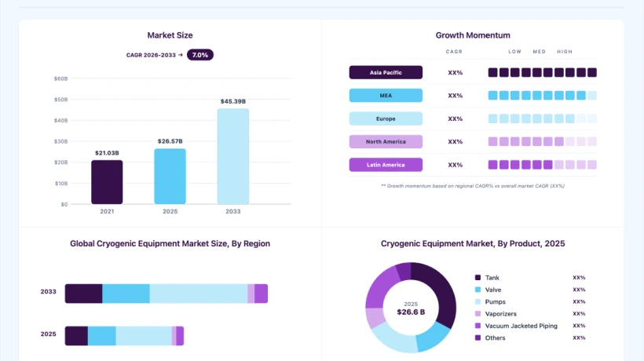This screenshot has width=644, height=361.
Task: Click the 2033 row label
Action: tap(48, 292)
